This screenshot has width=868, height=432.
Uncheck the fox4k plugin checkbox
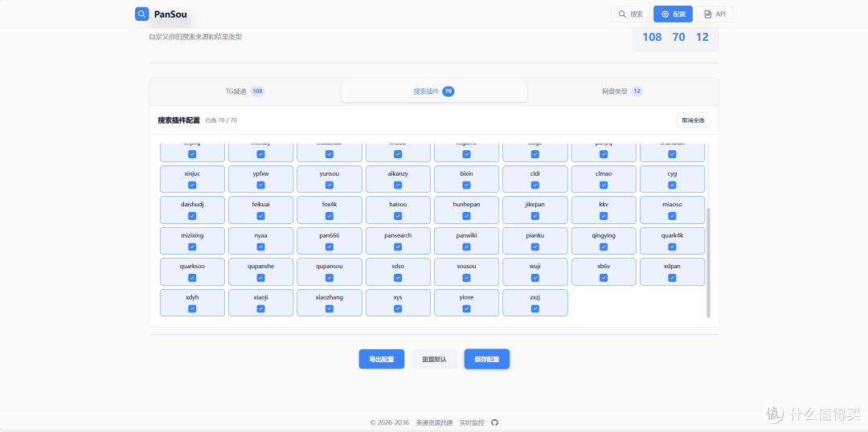330,216
